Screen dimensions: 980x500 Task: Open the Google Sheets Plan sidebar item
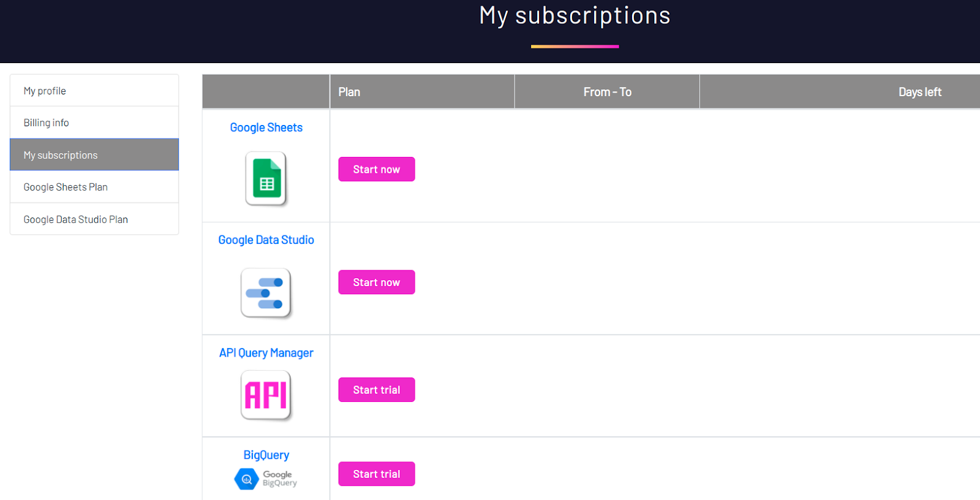point(94,187)
